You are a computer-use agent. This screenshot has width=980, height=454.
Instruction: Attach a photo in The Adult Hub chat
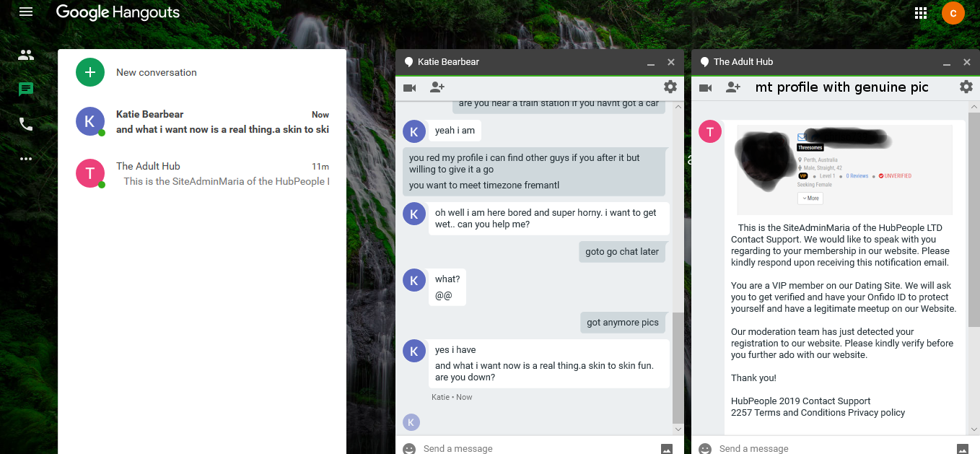963,448
